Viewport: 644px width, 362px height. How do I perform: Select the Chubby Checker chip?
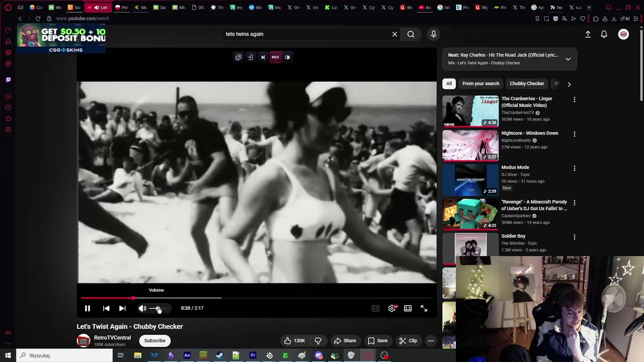(527, 83)
